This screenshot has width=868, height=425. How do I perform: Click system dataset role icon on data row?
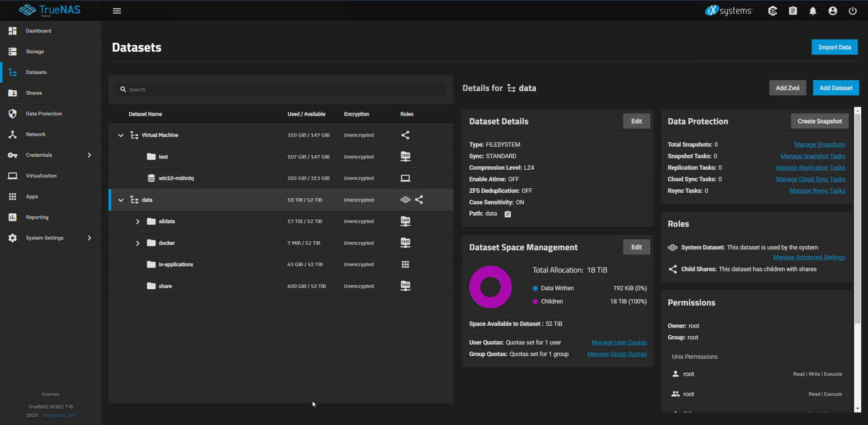tap(406, 200)
